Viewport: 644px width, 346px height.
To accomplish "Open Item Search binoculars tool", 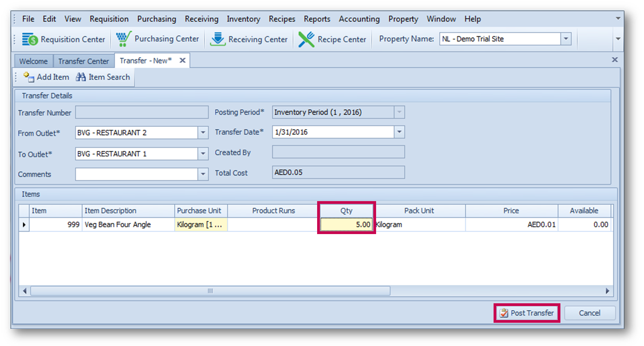I will coord(81,77).
